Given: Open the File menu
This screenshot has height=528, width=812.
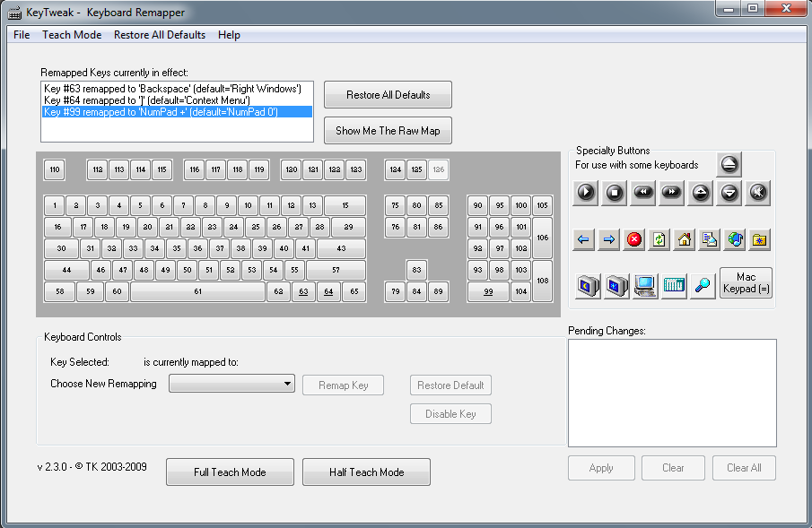Looking at the screenshot, I should pyautogui.click(x=21, y=35).
